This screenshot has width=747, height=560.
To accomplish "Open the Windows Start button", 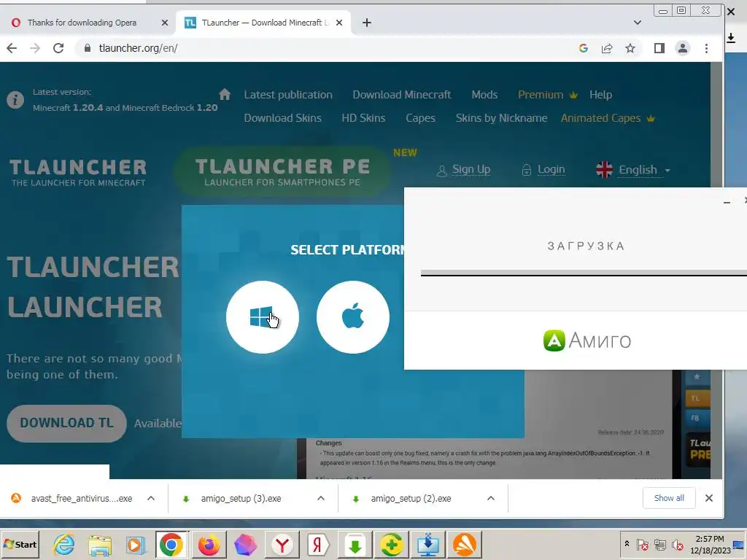I will click(20, 544).
